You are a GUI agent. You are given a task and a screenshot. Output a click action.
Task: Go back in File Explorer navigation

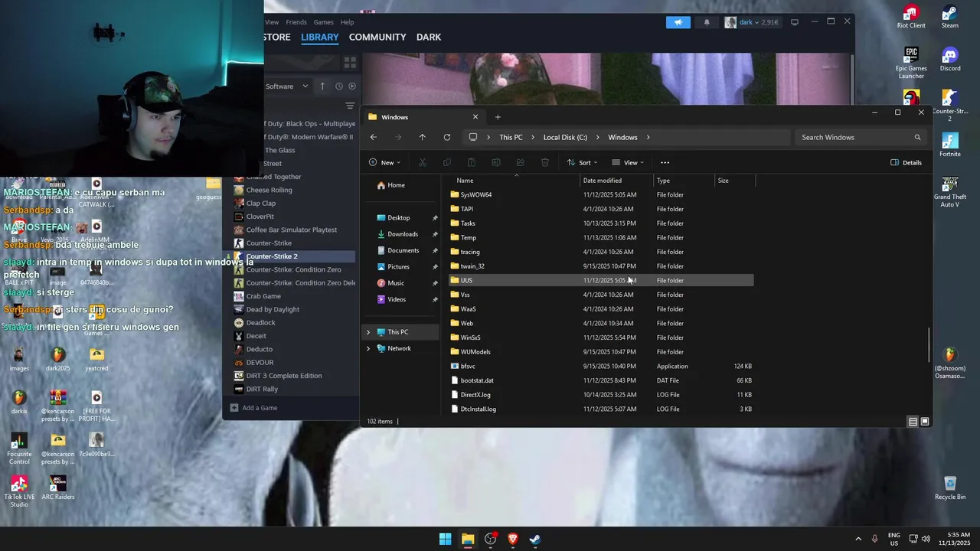[x=373, y=138]
